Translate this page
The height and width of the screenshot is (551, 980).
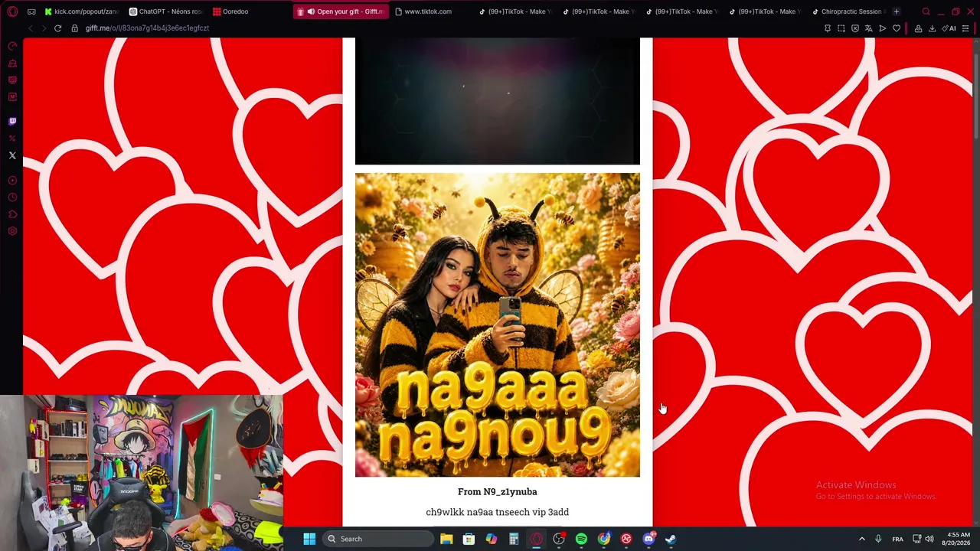coord(868,28)
